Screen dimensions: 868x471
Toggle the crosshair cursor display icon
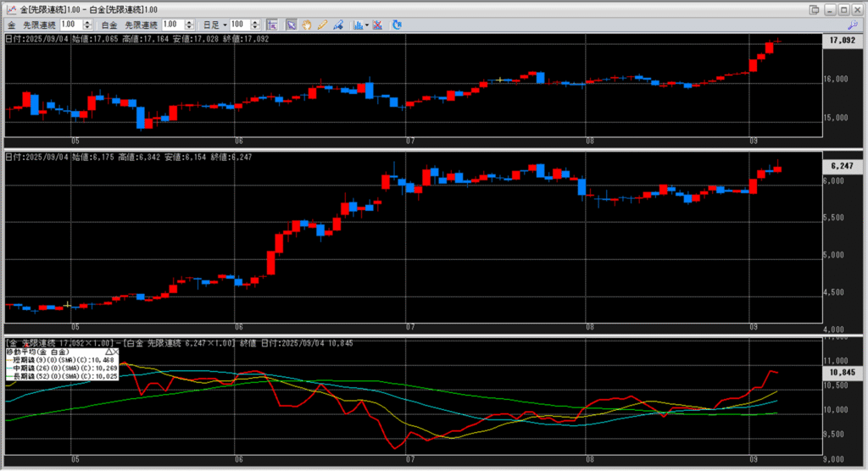(273, 25)
